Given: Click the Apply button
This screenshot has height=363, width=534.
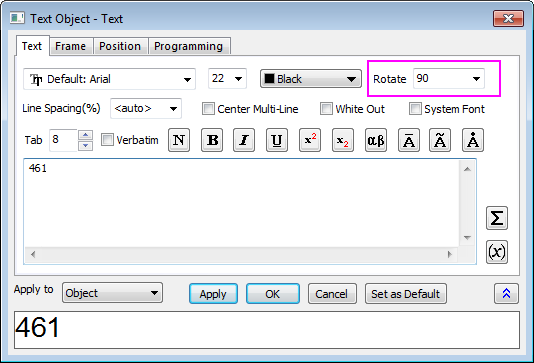Looking at the screenshot, I should (x=213, y=294).
